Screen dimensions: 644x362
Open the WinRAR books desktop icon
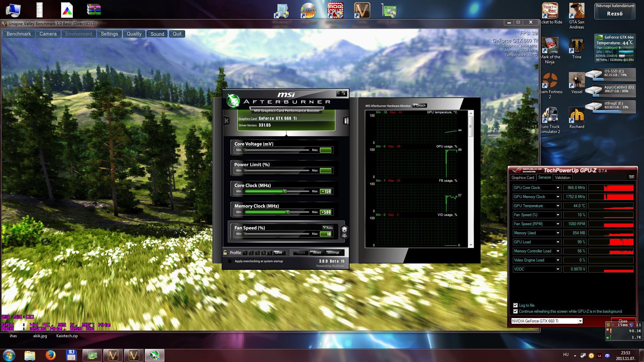point(94,10)
